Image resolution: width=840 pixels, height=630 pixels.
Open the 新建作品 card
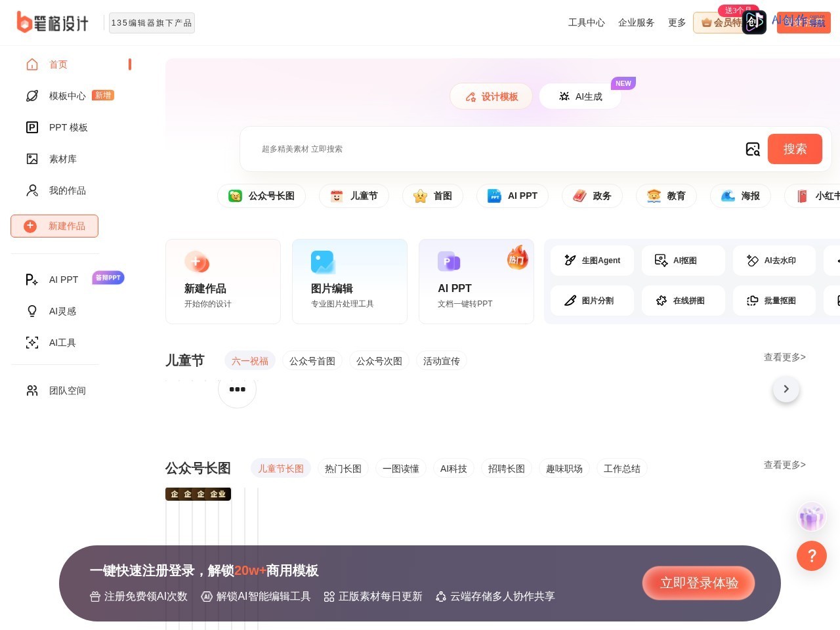(223, 282)
